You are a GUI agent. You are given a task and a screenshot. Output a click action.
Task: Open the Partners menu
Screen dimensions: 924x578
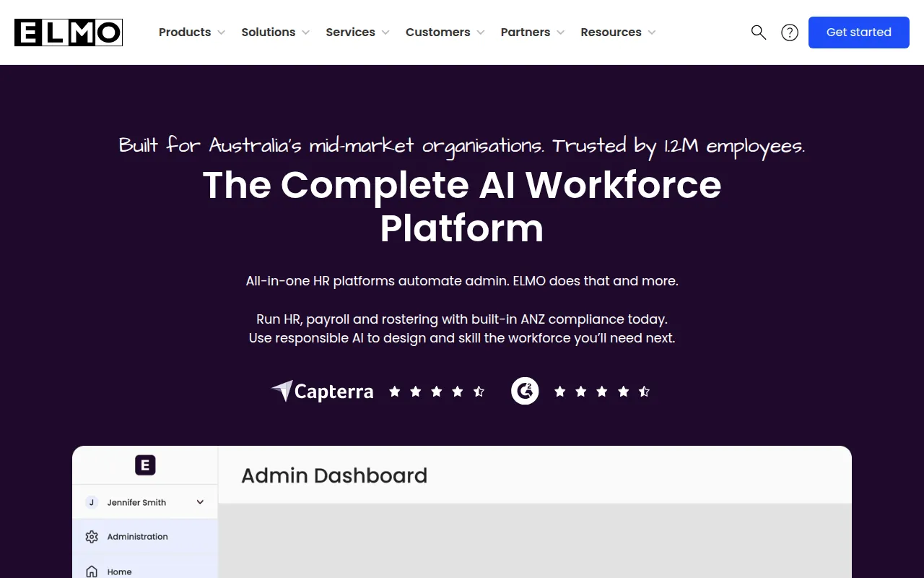pyautogui.click(x=526, y=33)
